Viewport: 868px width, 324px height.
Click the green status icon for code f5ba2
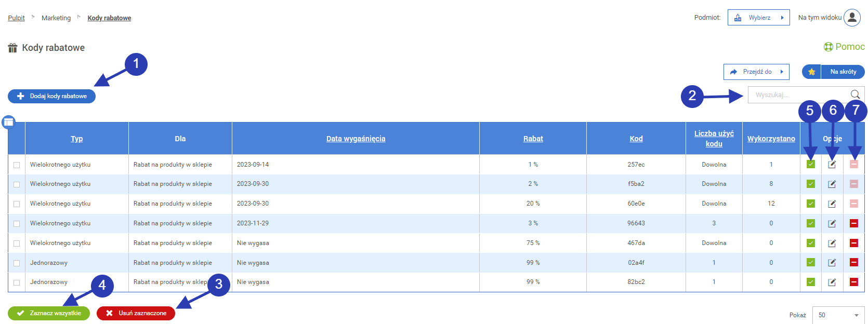coord(810,184)
